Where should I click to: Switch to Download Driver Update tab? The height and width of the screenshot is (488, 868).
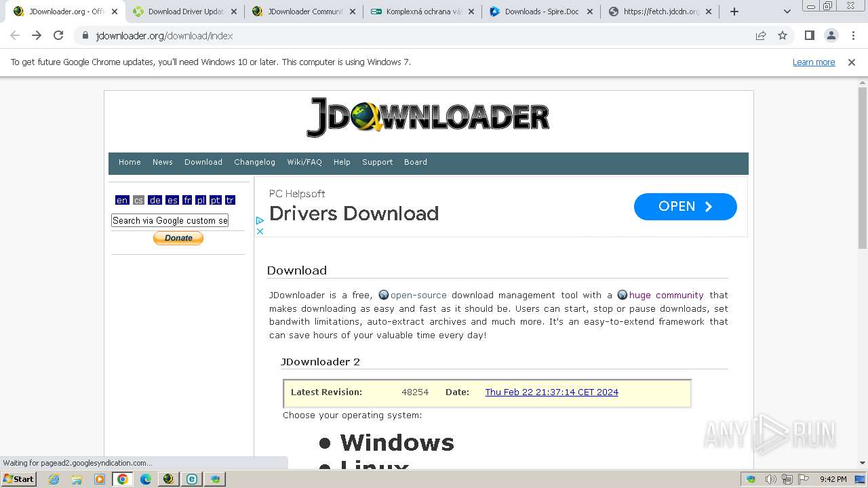click(185, 12)
